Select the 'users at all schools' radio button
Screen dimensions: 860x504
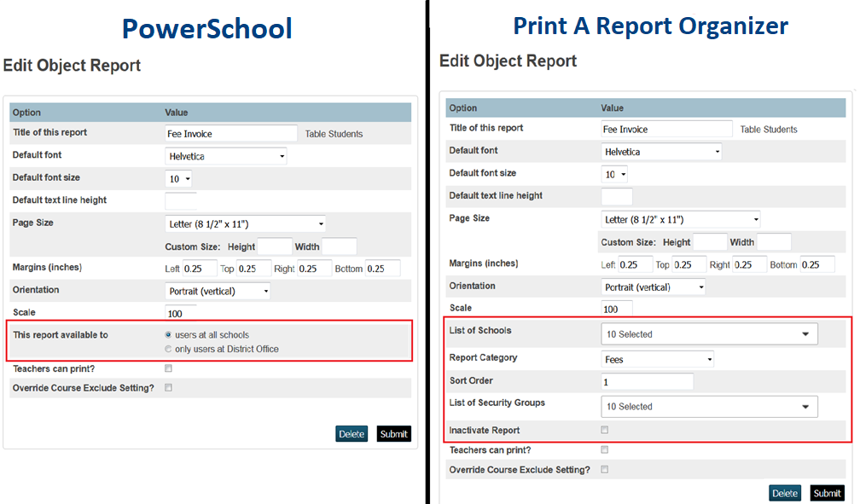pos(168,334)
